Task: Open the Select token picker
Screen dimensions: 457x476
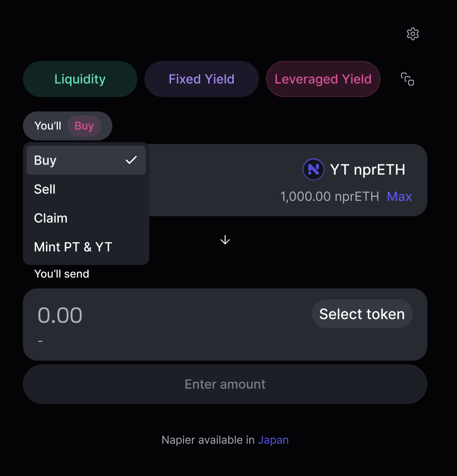Action: (362, 314)
